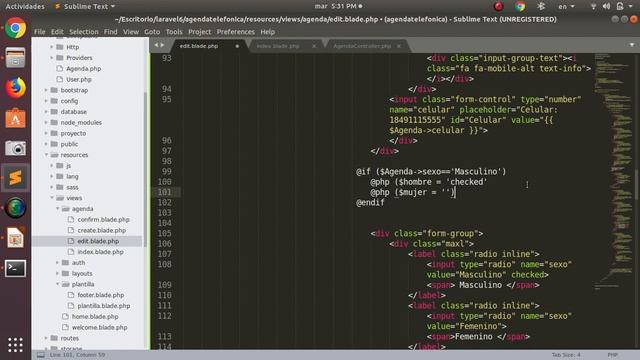Close the index.blade.php tab
The width and height of the screenshot is (640, 360).
click(314, 46)
